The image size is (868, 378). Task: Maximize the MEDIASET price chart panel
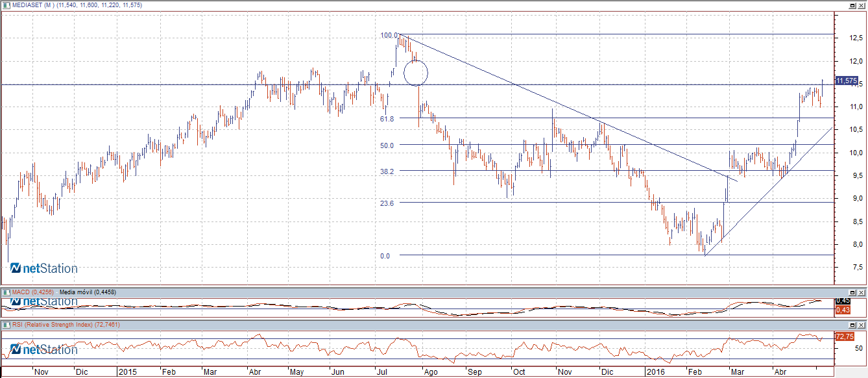(853, 5)
